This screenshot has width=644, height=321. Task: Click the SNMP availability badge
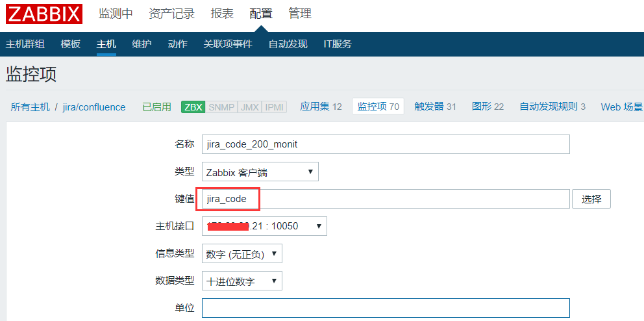(x=221, y=107)
